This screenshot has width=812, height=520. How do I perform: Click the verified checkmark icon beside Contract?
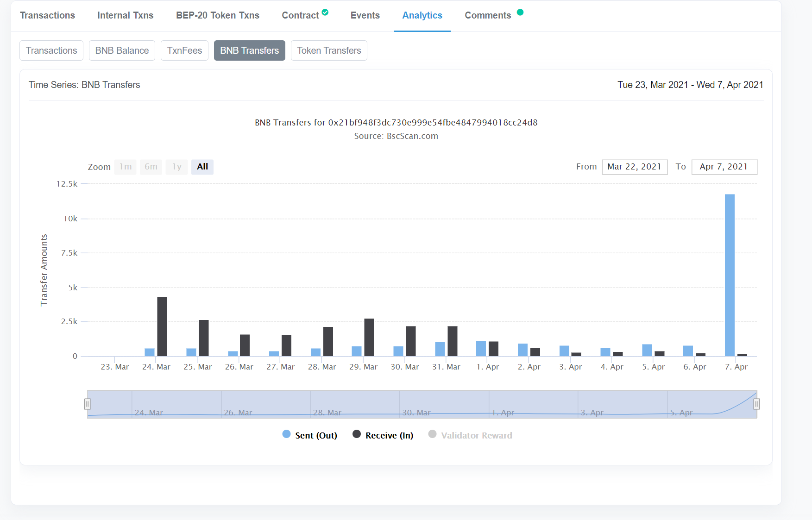point(325,12)
